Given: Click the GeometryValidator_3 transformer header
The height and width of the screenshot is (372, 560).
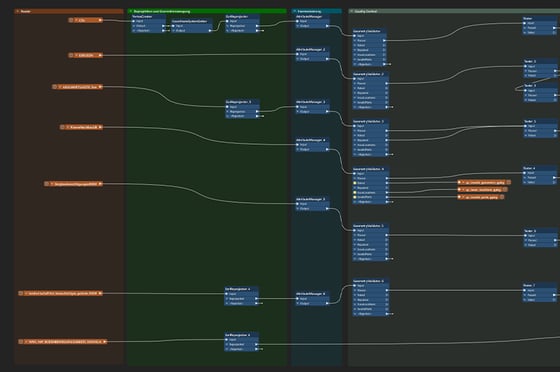Looking at the screenshot, I should point(371,121).
